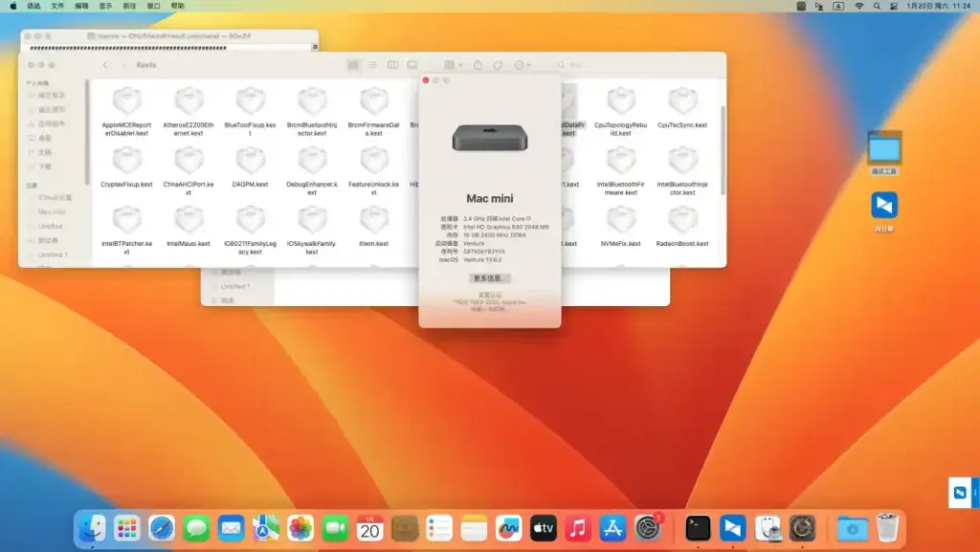980x552 pixels.
Task: Open Photos from the Dock
Action: 300,529
